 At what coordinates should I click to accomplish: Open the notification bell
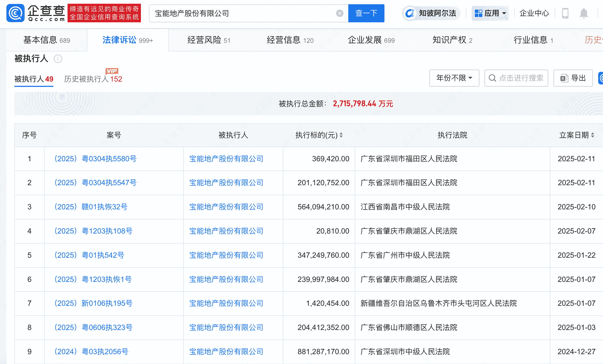pos(584,13)
